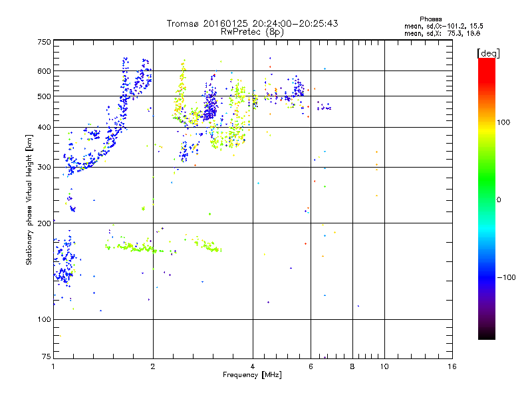Click the plot title starting with Tromsø
Screen dimensions: 532x399
point(252,23)
